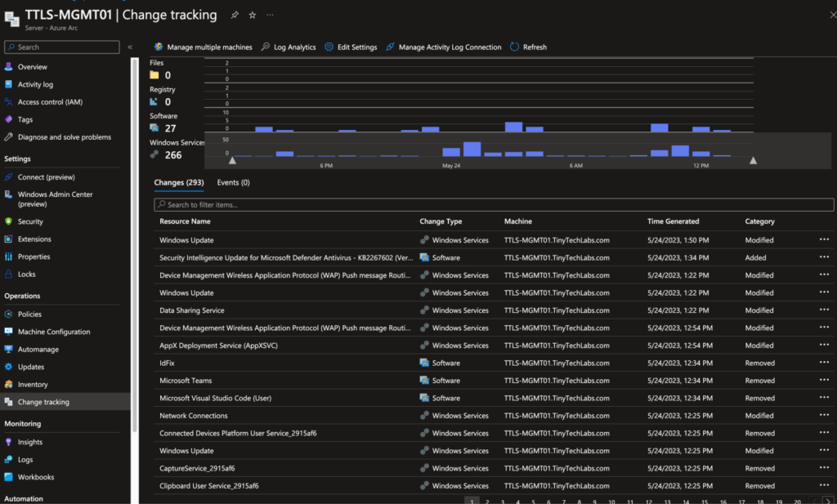
Task: Open Diagnose and solve problems wrench icon
Action: pos(8,137)
